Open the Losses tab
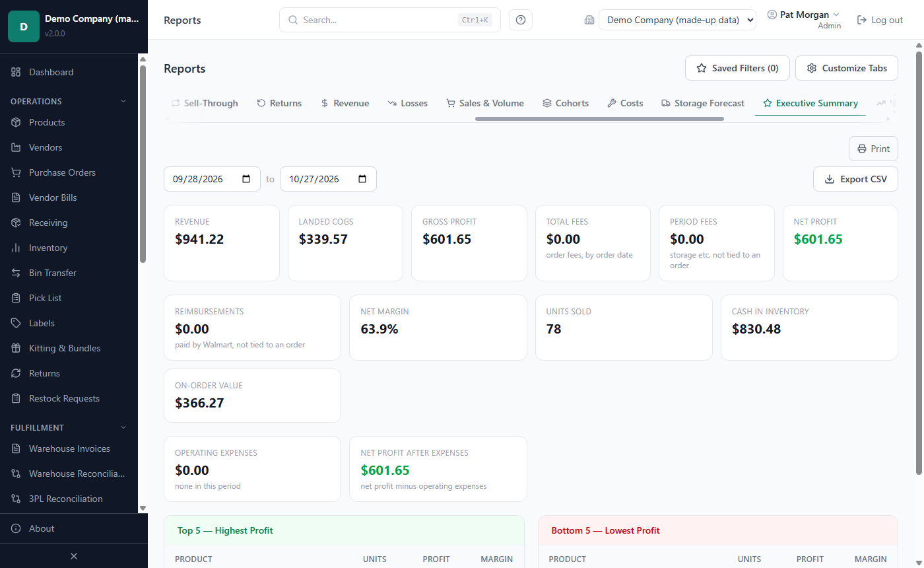 [x=408, y=103]
